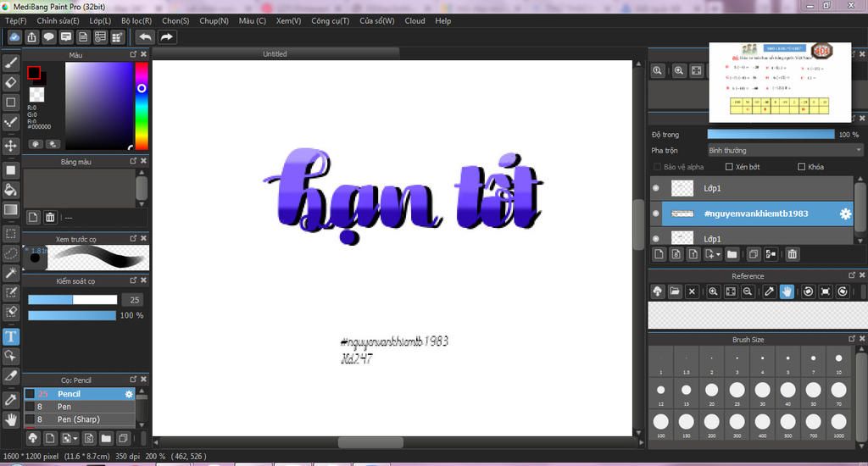Choose brush size 1000 preset
This screenshot has height=466, width=868.
click(838, 425)
